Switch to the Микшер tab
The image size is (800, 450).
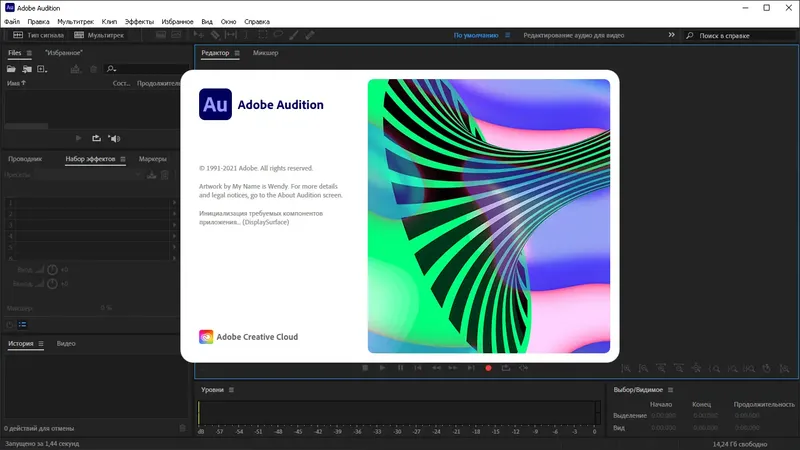coord(265,53)
